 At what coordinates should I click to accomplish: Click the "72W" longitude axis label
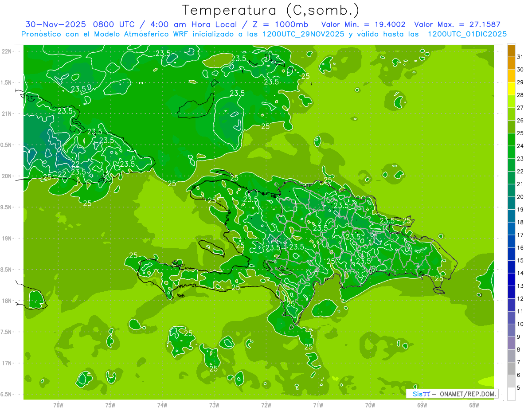tap(266, 405)
